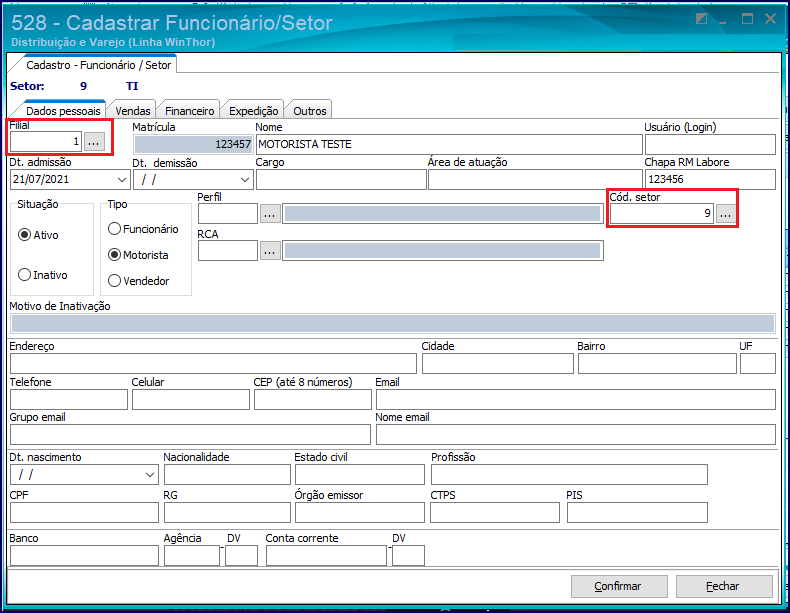This screenshot has height=613, width=790.
Task: Focus the Área de atuação field
Action: click(535, 180)
